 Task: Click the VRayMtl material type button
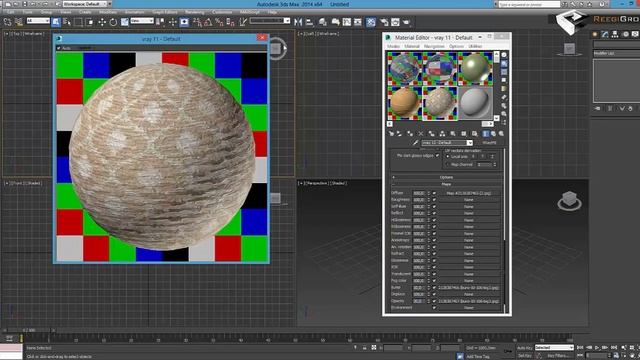pos(489,143)
